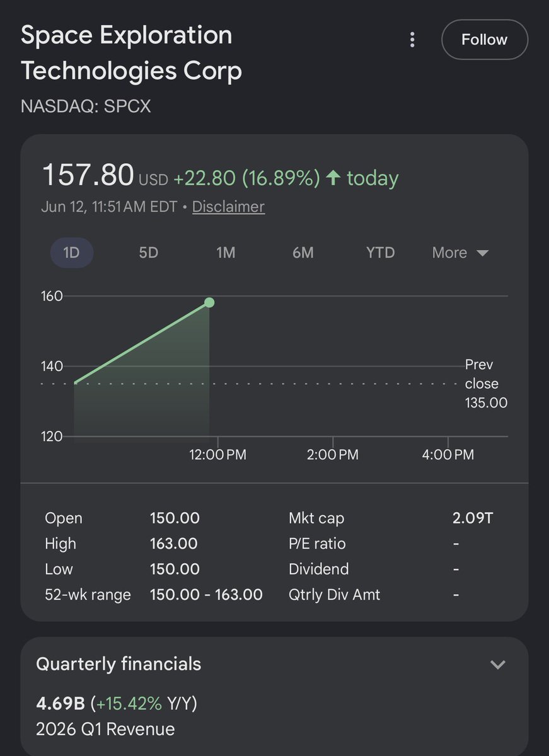Show the 6M chart range

[303, 253]
